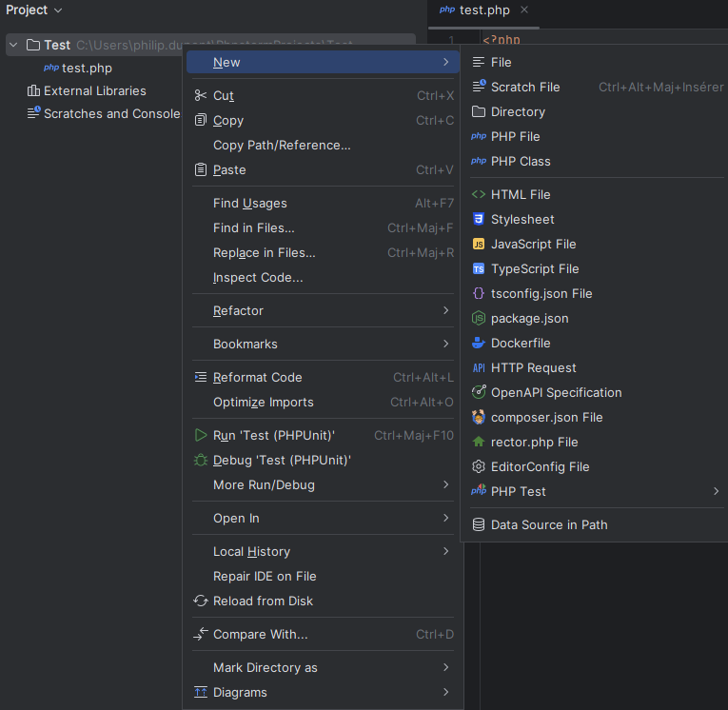Choose the JavaScript File icon

coord(479,244)
